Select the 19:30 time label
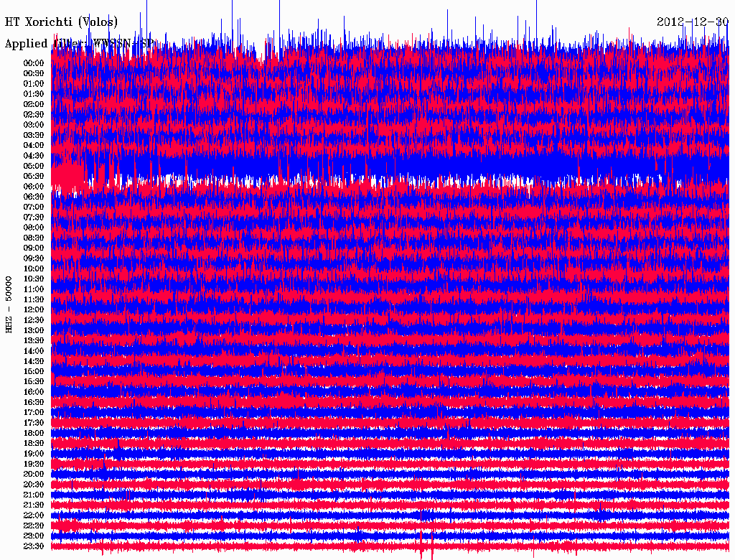735x560 pixels. coord(34,464)
